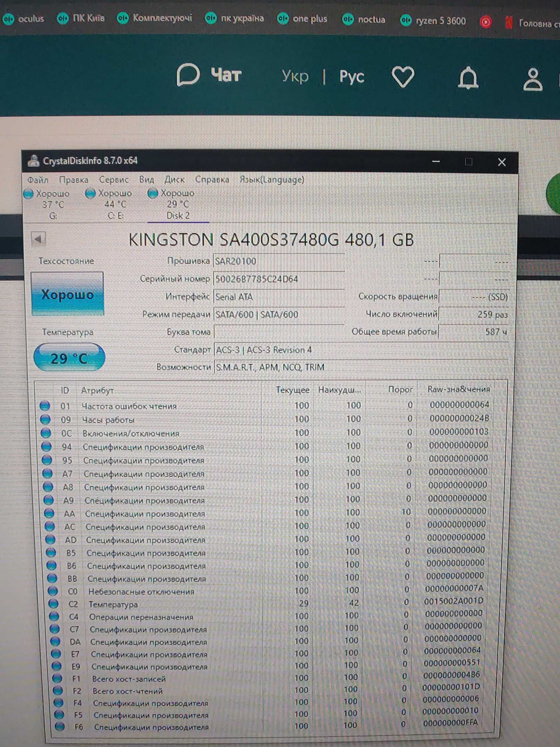Open the ryzen 5 3600 bookmark
Screen dimensions: 560x747
[x=433, y=21]
